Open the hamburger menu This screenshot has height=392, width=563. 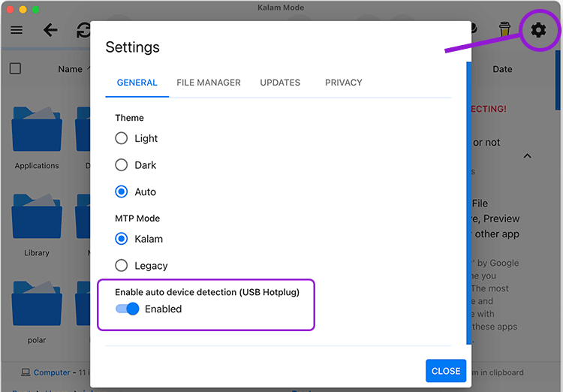tap(17, 30)
